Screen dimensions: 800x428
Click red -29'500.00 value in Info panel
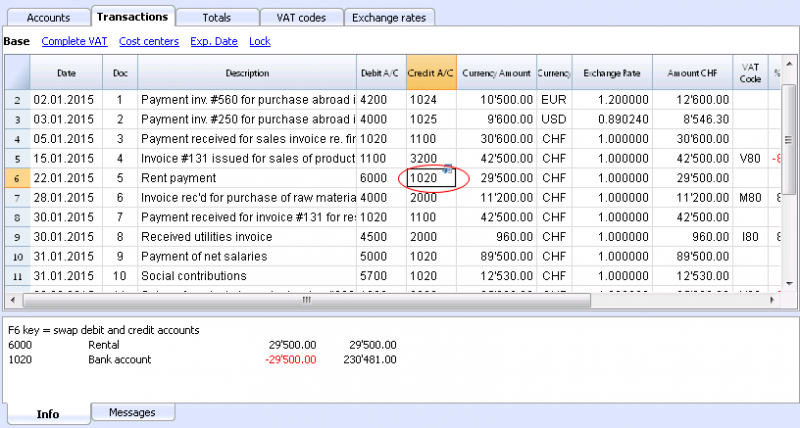290,360
